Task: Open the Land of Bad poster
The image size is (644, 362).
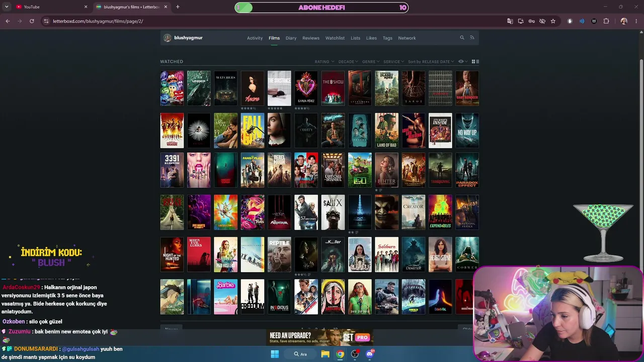Action: (386, 131)
